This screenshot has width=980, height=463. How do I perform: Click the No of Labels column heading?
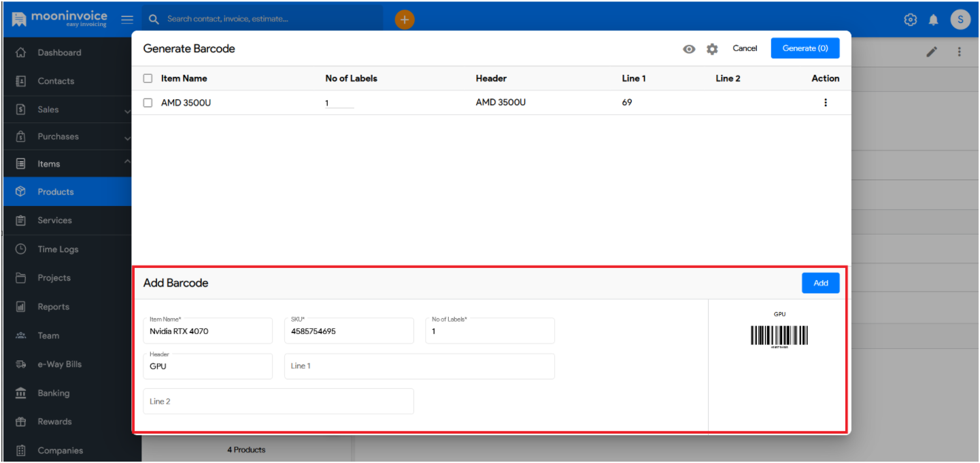click(351, 78)
